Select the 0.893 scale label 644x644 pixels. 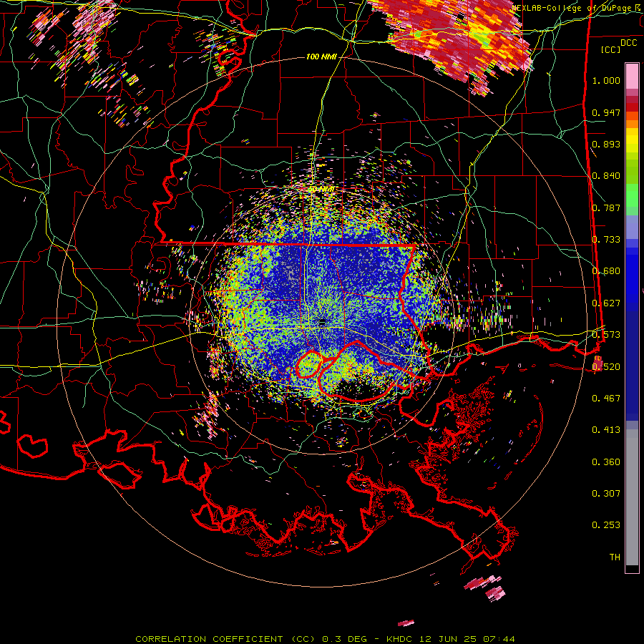[606, 144]
